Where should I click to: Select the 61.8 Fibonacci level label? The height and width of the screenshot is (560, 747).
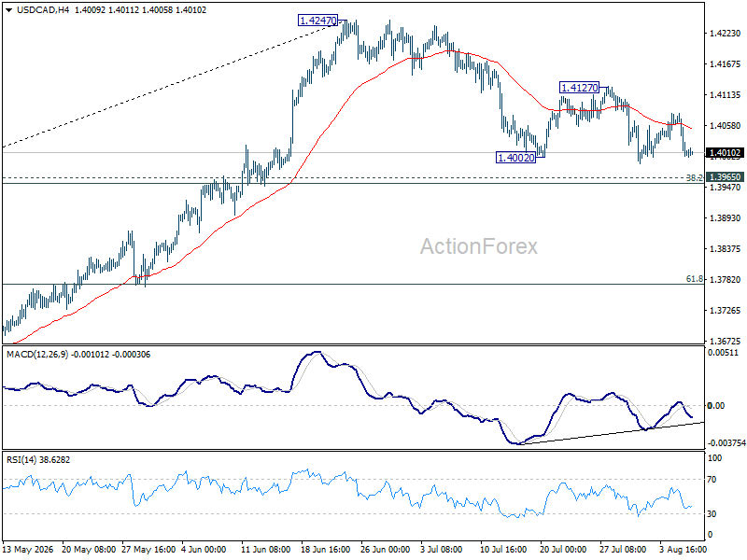pos(695,279)
